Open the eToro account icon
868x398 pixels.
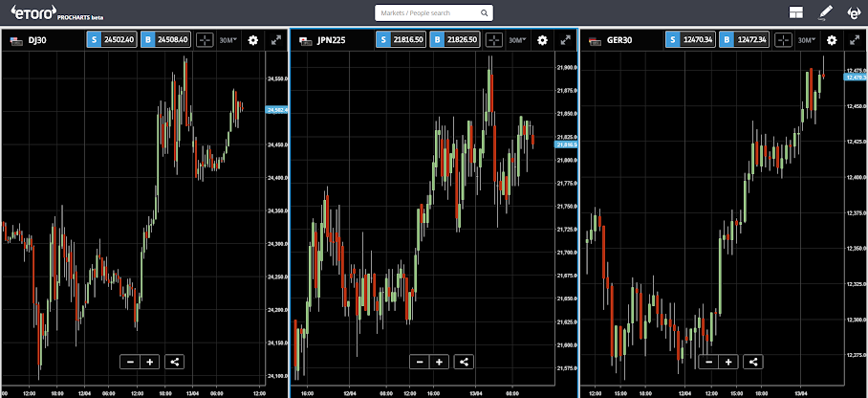(x=855, y=12)
